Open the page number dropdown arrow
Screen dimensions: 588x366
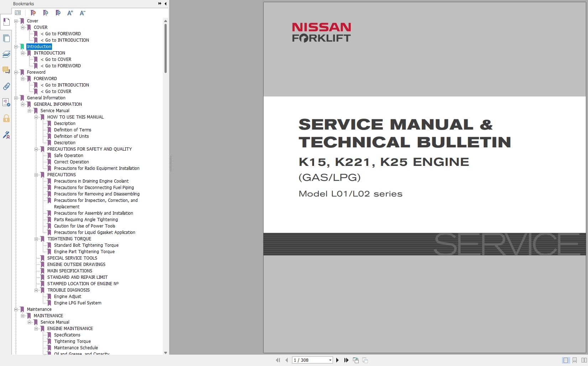coord(330,360)
